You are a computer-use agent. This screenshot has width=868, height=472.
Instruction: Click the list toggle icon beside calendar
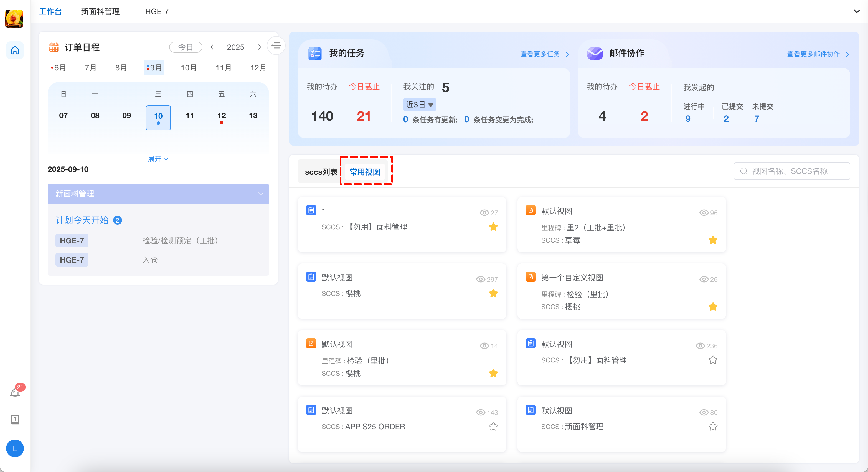(276, 45)
